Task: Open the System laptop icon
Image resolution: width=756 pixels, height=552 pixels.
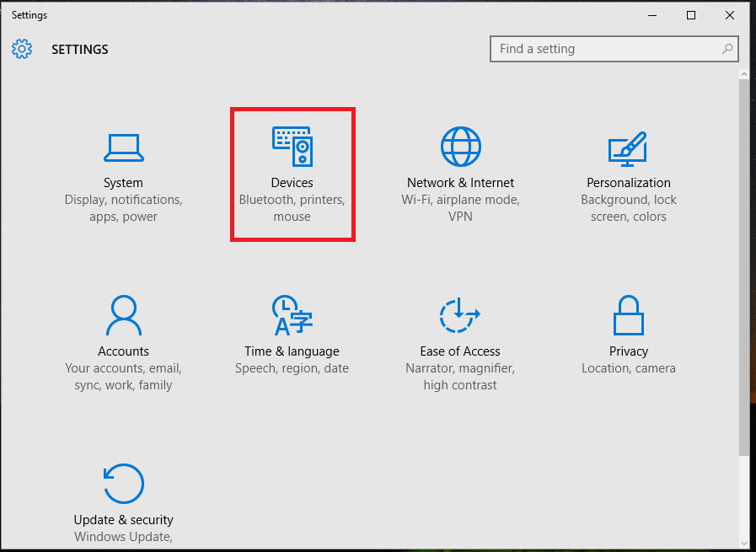Action: point(123,147)
